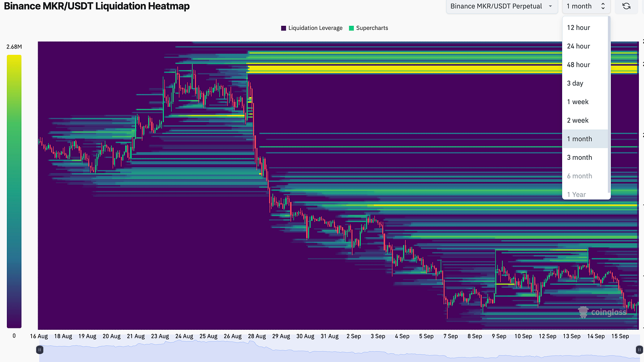Screen dimensions: 644x362
Task: Click the 28 Aug date label
Action: point(257,336)
